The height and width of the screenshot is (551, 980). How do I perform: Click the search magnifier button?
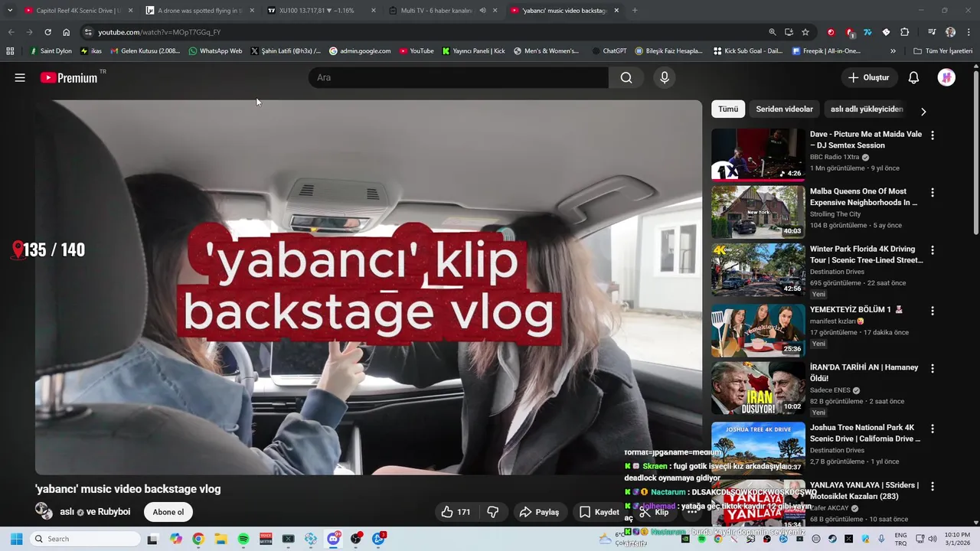pos(626,77)
